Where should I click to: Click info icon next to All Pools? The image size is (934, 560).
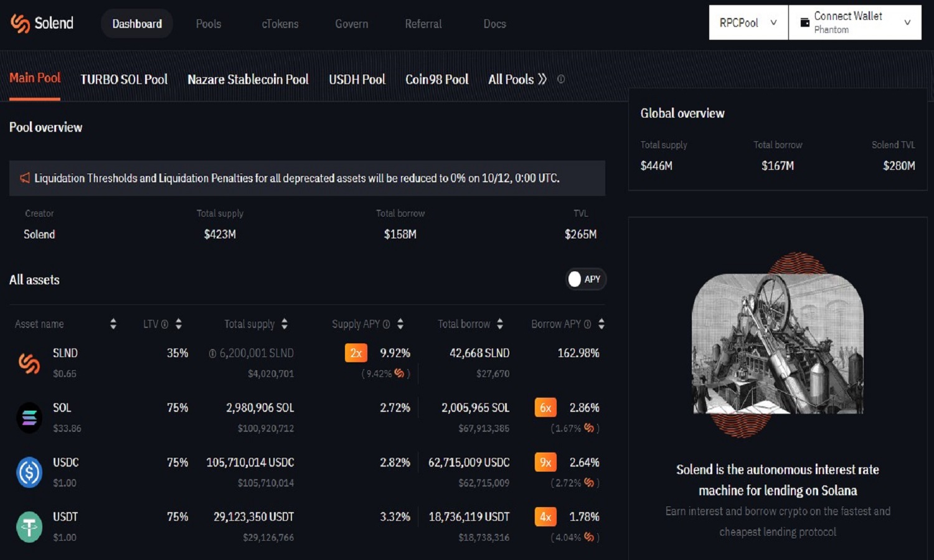561,80
